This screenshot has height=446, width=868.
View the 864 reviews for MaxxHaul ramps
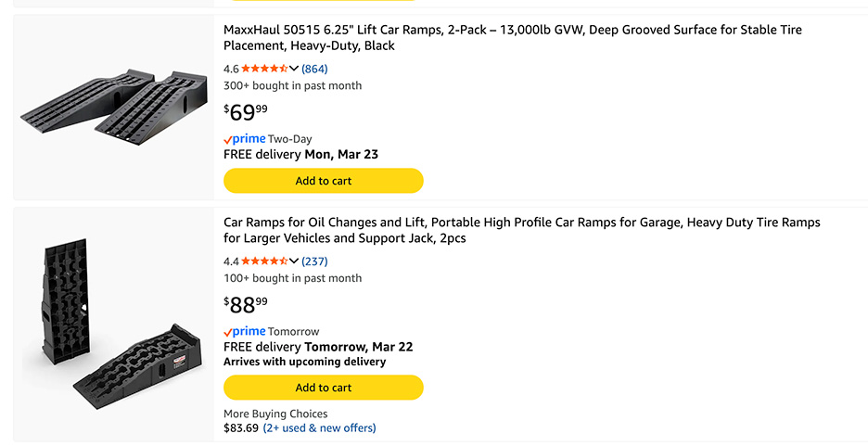pyautogui.click(x=314, y=69)
